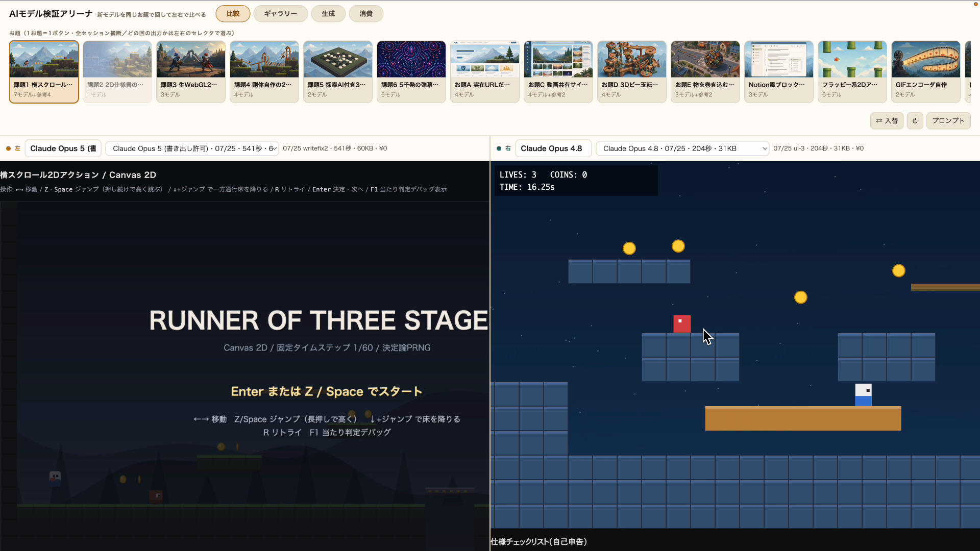Swap left and right with the 入替 button
The image size is (980, 551).
887,121
